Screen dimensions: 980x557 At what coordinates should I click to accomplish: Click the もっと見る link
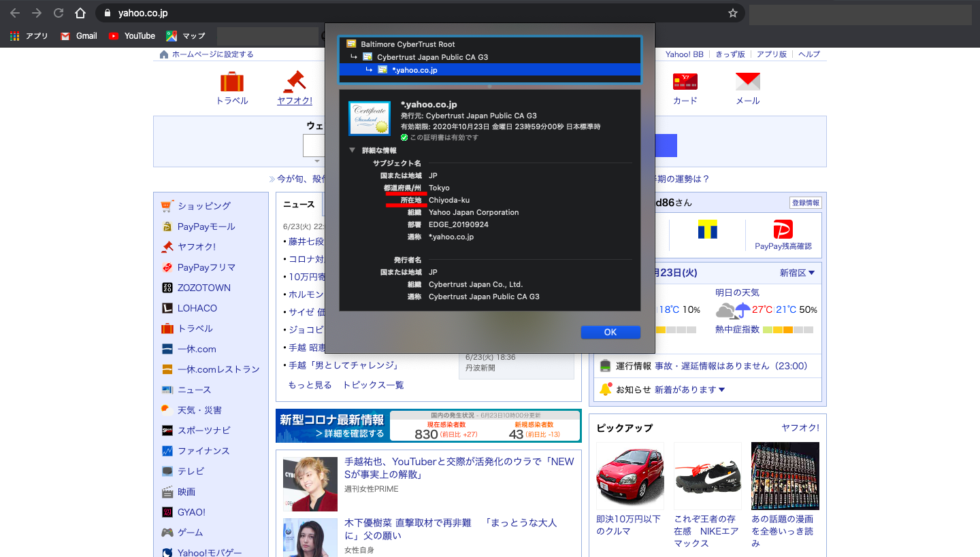310,385
